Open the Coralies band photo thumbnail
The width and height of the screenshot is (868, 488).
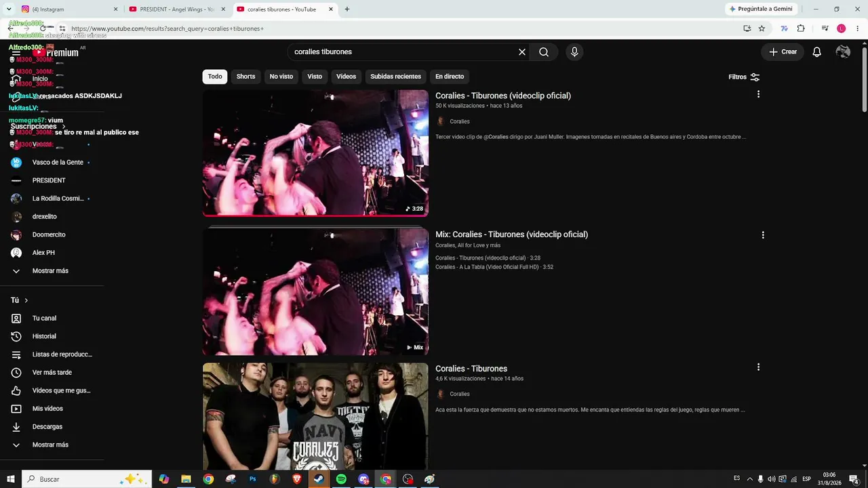[315, 416]
